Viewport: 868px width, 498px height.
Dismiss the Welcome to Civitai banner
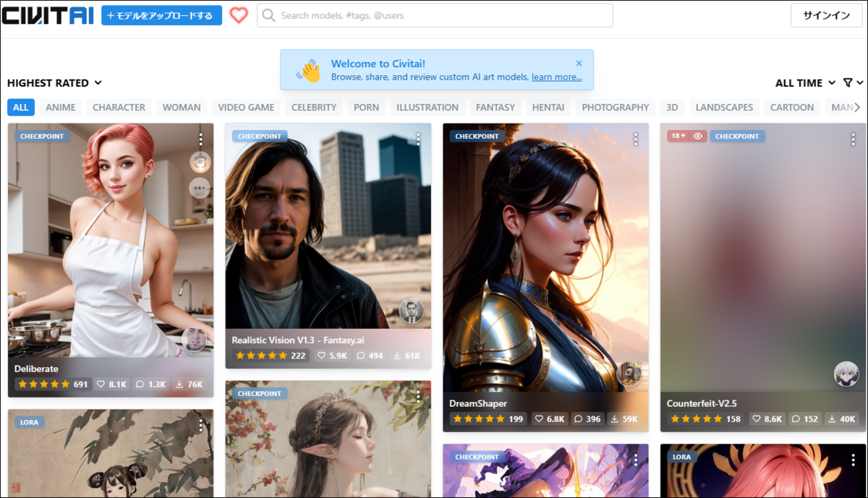pyautogui.click(x=579, y=64)
